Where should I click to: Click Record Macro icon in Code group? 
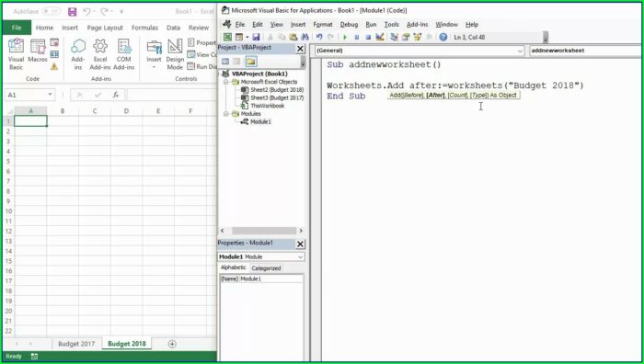(x=54, y=42)
